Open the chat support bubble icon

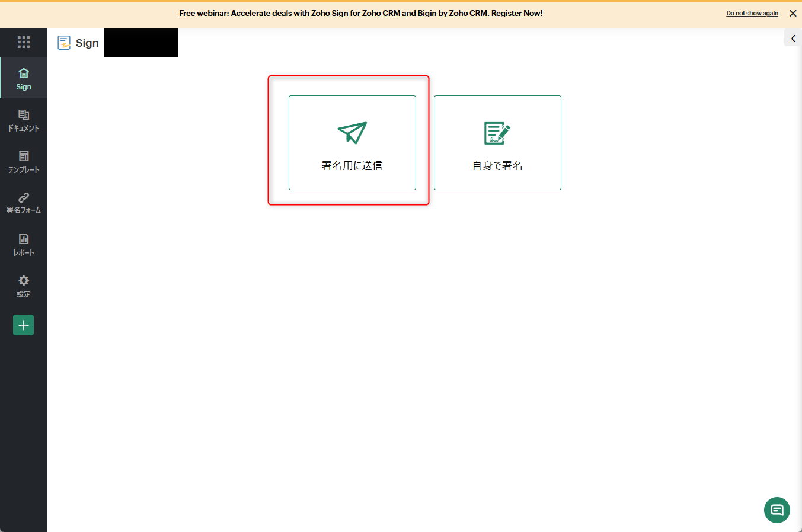[777, 509]
